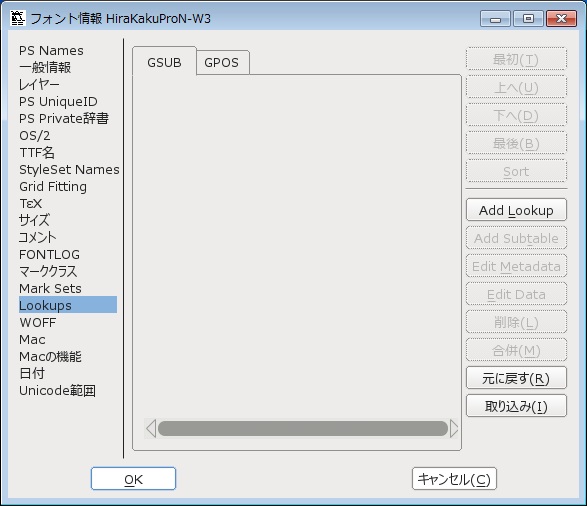Open the PS Names section
Screen dimensions: 587x506
[x=51, y=51]
